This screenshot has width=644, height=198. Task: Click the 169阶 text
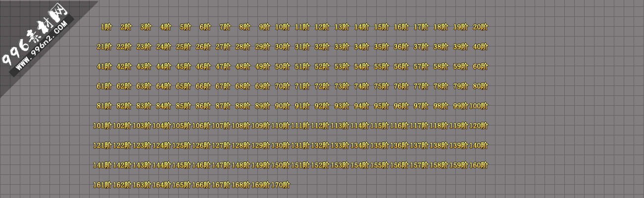pyautogui.click(x=261, y=185)
